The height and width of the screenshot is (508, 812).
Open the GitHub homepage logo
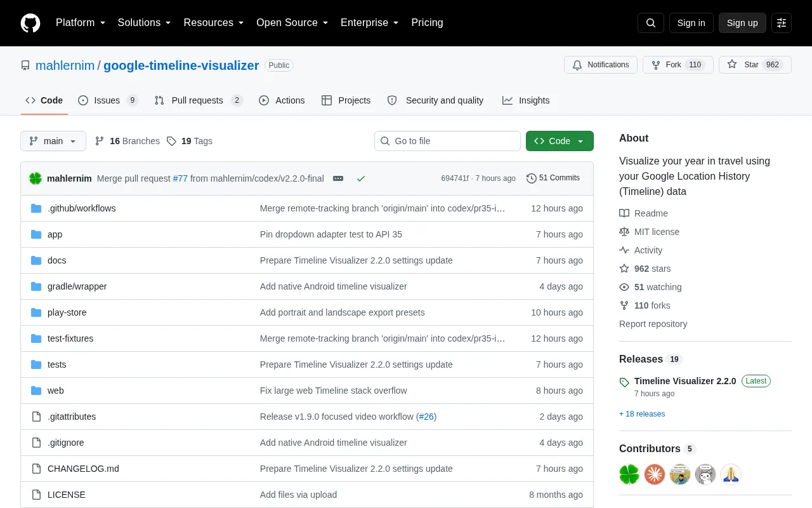click(30, 23)
